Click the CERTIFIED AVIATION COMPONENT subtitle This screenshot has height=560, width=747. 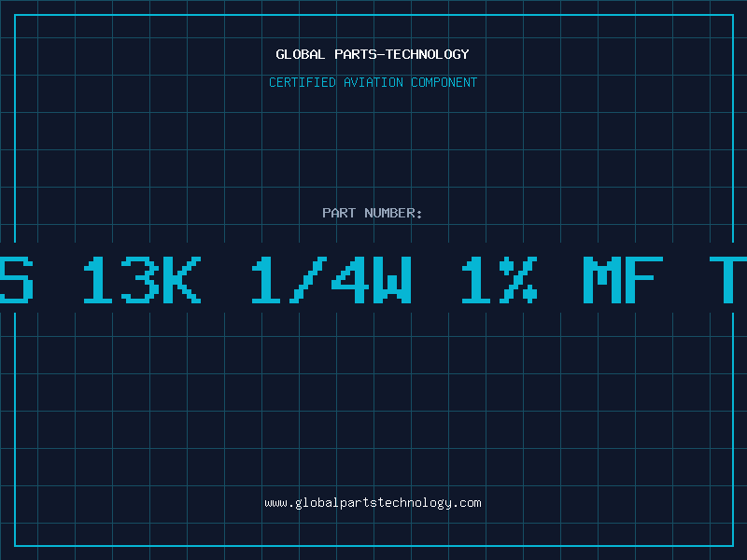pyautogui.click(x=373, y=82)
